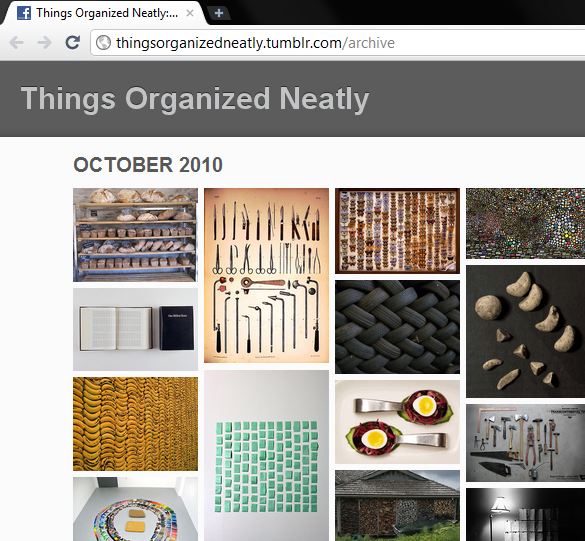Viewport: 585px width, 541px height.
Task: Open the stacked bananas thumbnail
Action: click(135, 424)
